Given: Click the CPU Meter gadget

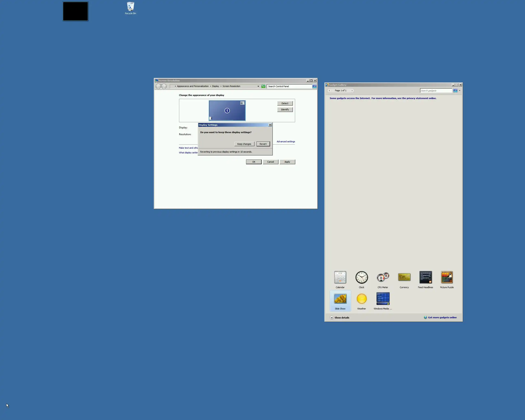Looking at the screenshot, I should pyautogui.click(x=383, y=277).
